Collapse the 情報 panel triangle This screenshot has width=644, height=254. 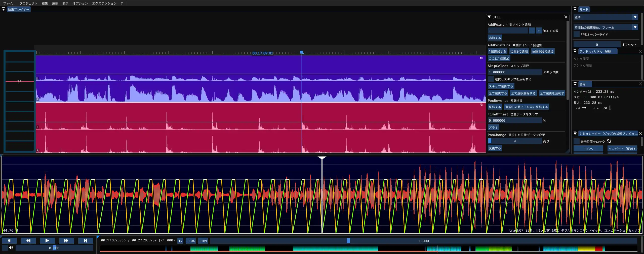point(575,84)
